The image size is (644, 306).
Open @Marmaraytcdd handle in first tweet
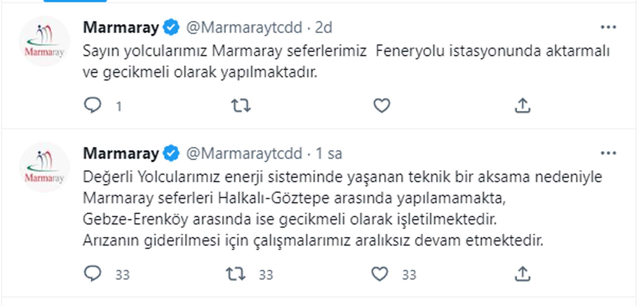coord(244,27)
